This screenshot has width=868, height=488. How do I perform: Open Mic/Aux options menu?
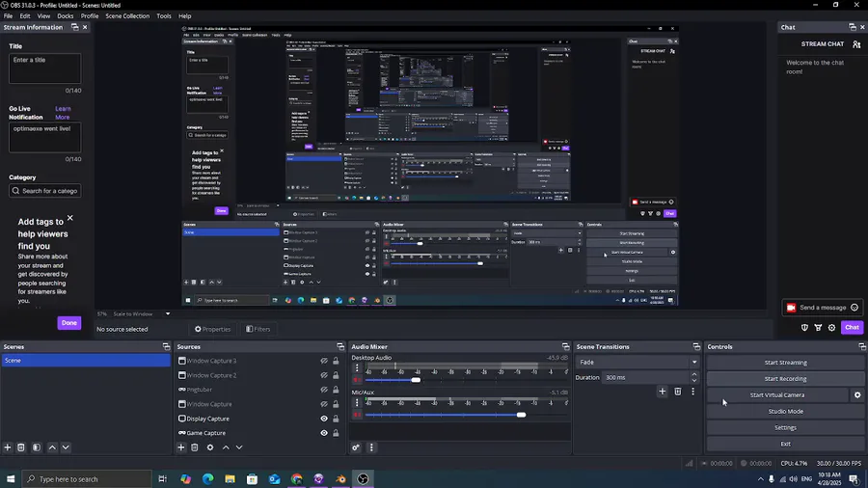tap(357, 402)
